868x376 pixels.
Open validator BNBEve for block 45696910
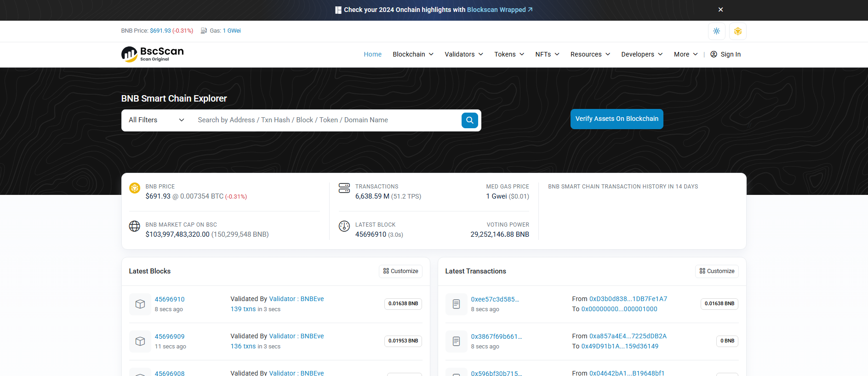tap(297, 299)
